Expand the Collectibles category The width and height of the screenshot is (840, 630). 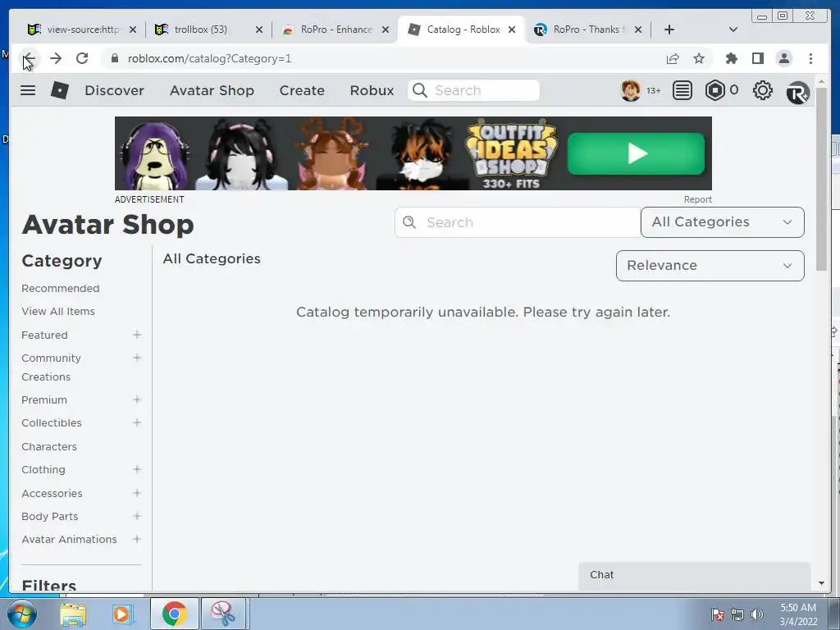[x=137, y=422]
